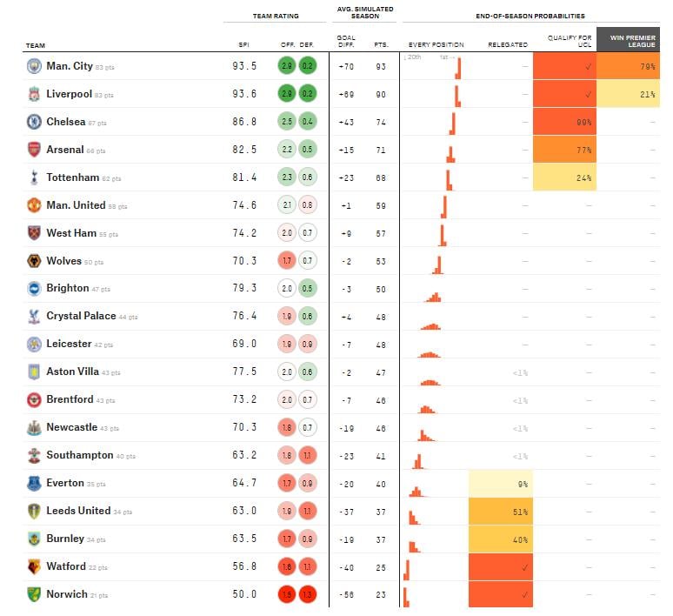Click the Brentford club crest

point(34,400)
